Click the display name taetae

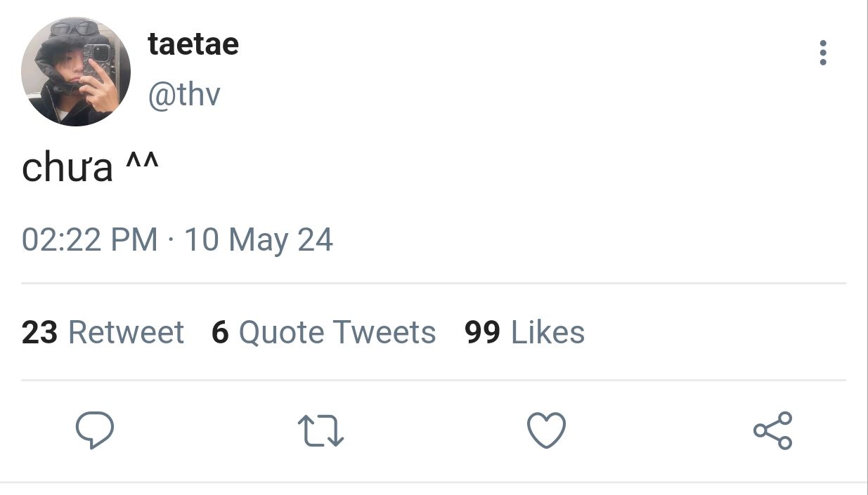[193, 44]
